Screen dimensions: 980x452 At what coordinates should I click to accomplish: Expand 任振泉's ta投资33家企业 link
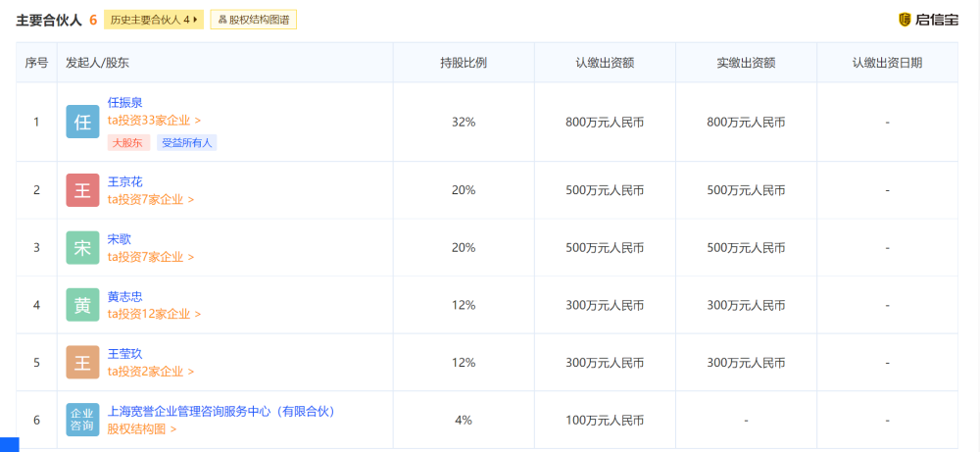155,120
